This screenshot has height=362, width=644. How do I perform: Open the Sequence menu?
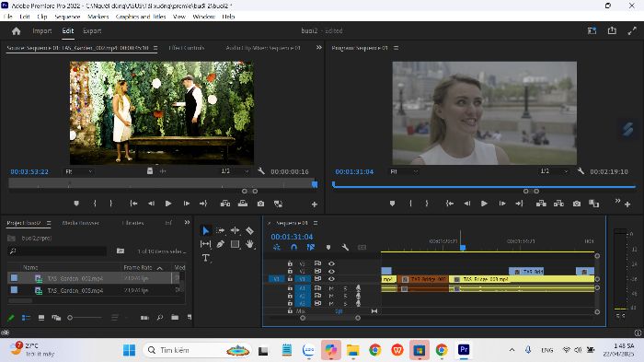67,17
